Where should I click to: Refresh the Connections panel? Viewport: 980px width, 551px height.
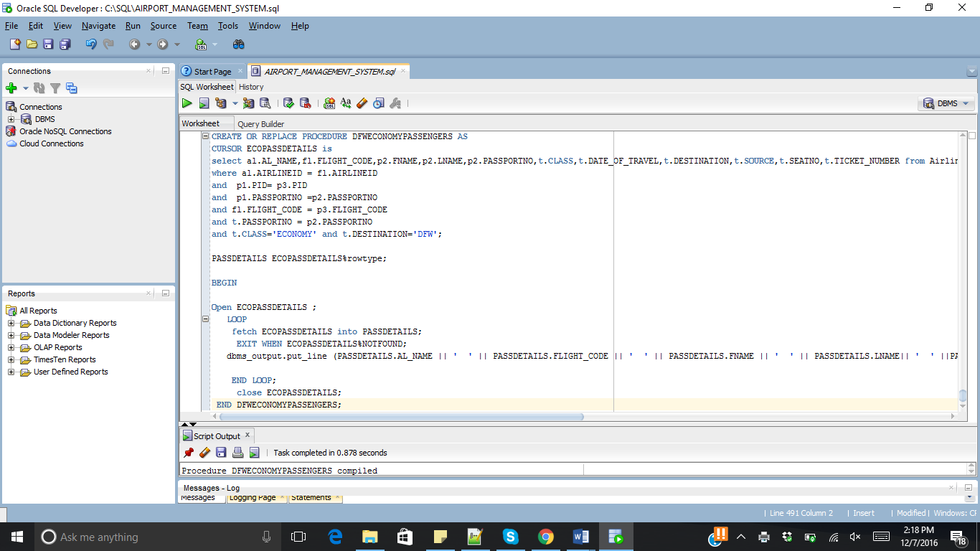39,88
